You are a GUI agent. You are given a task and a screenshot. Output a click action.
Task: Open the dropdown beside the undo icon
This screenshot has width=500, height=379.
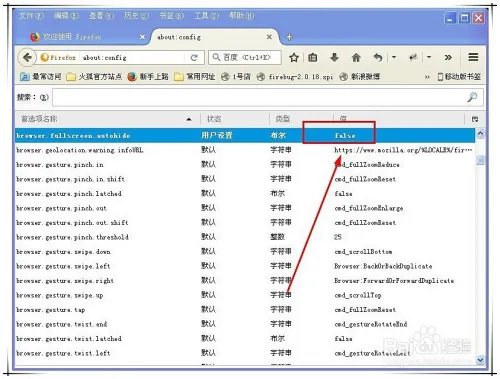[x=394, y=57]
